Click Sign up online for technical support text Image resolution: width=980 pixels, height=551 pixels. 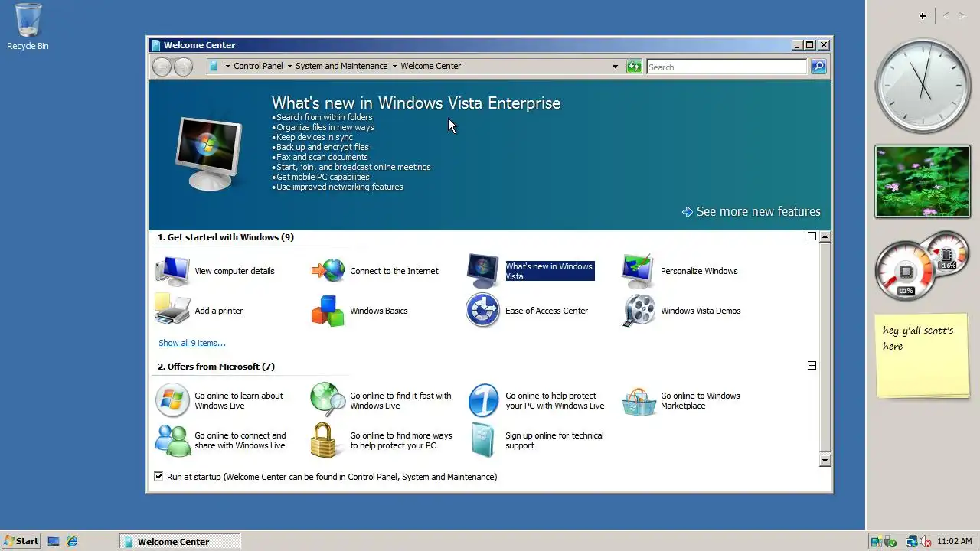click(x=554, y=440)
